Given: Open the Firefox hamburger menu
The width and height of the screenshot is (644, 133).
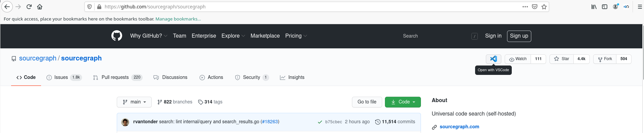Looking at the screenshot, I should coord(640,7).
